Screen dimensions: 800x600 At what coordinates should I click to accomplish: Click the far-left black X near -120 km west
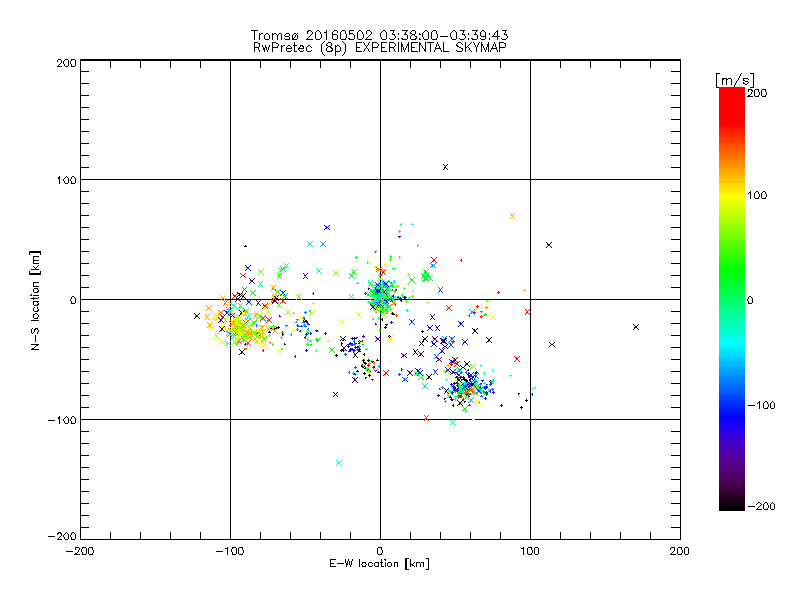pos(197,316)
